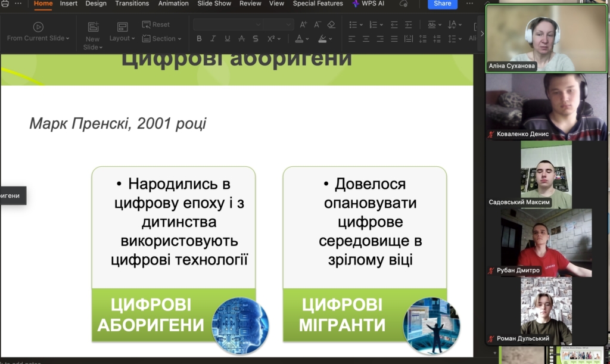Click the New Slide icon

click(x=93, y=27)
